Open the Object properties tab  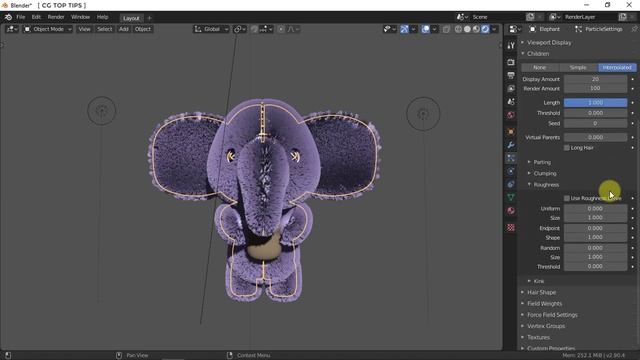(x=511, y=132)
